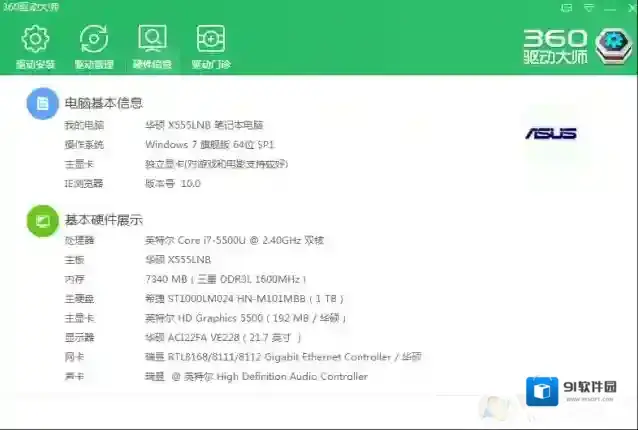Image resolution: width=638 pixels, height=430 pixels.
Task: Click the blue 电脑基本信息 document icon
Action: [42, 103]
